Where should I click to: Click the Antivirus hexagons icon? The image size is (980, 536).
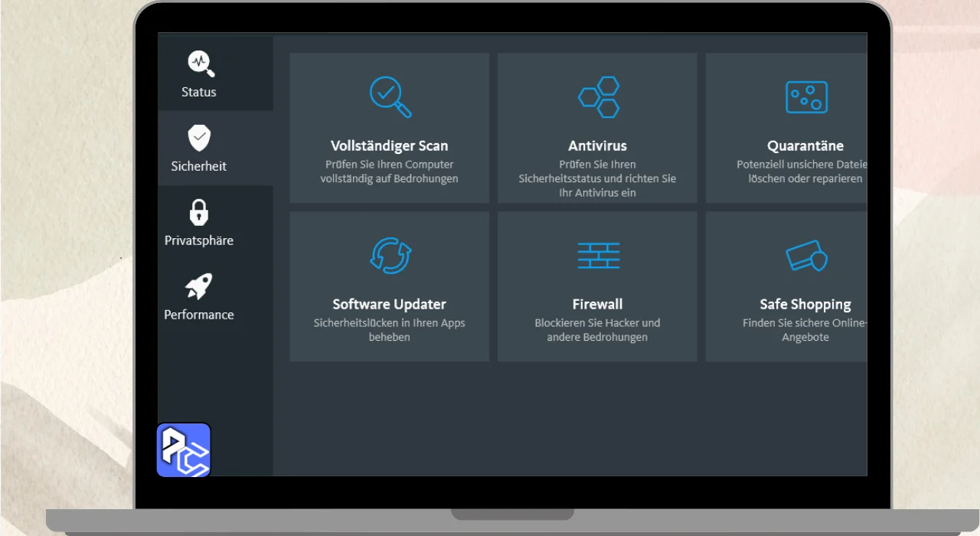click(598, 96)
